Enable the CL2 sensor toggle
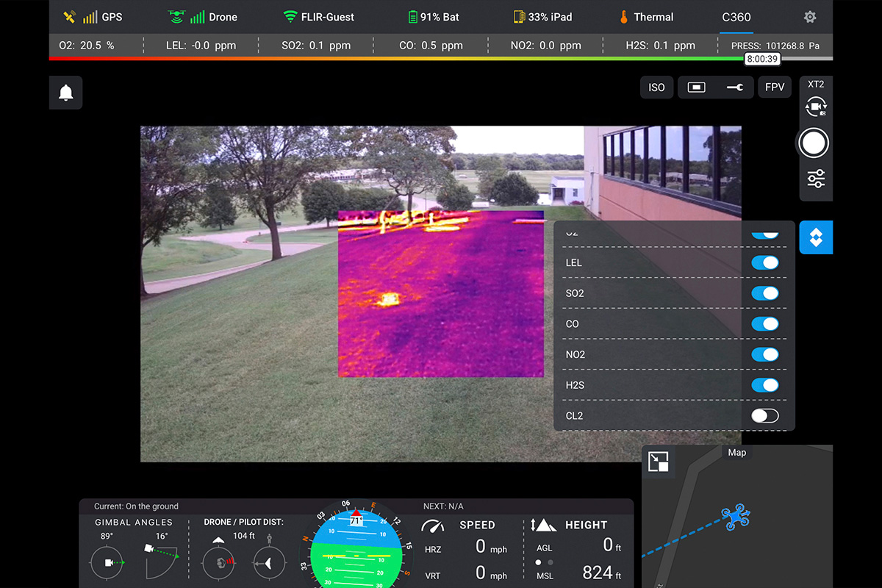Viewport: 882px width, 588px height. pos(764,416)
